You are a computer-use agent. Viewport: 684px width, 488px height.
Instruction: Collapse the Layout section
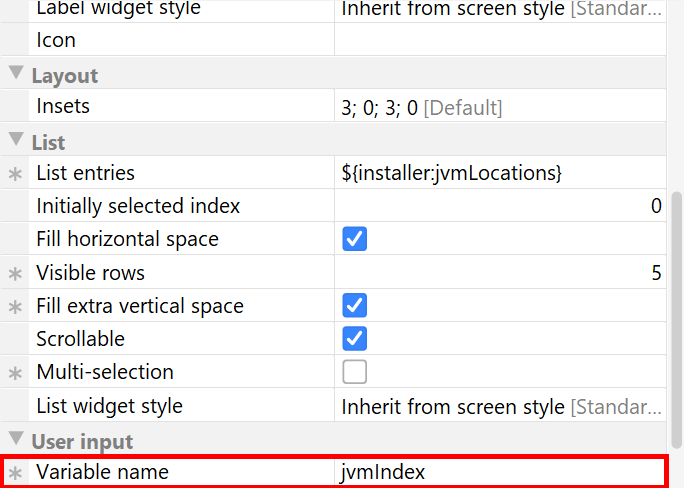[x=16, y=75]
